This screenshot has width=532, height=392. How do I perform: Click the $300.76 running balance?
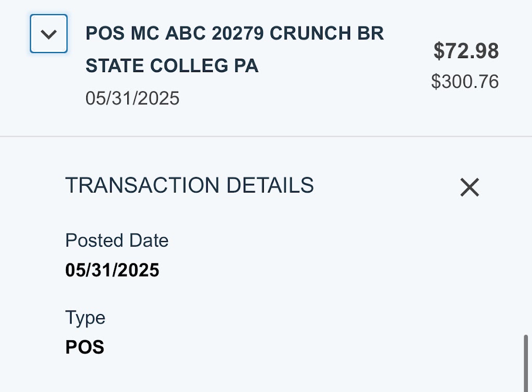[464, 82]
